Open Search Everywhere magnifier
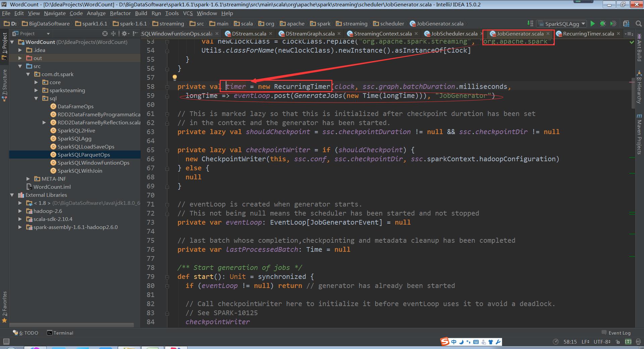Image resolution: width=644 pixels, height=349 pixels. [x=639, y=24]
